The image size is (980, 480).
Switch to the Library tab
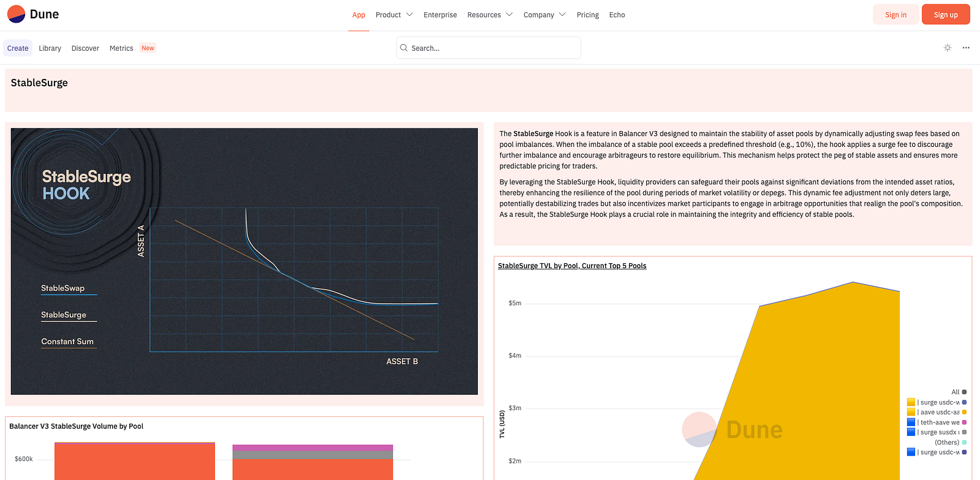pyautogui.click(x=50, y=48)
